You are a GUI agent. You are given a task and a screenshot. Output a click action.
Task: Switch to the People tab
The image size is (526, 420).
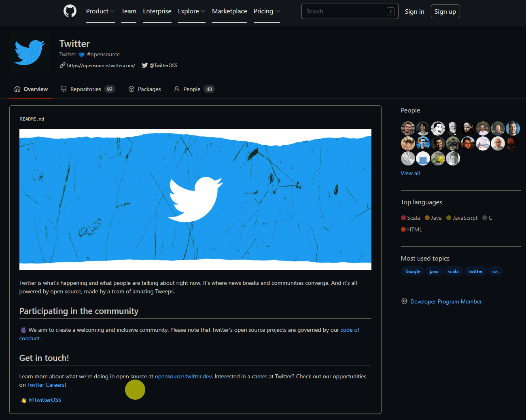(x=194, y=89)
